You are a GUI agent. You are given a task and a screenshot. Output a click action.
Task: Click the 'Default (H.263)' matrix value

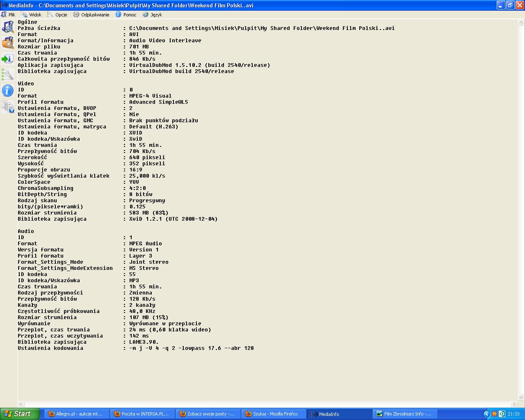pyautogui.click(x=154, y=127)
